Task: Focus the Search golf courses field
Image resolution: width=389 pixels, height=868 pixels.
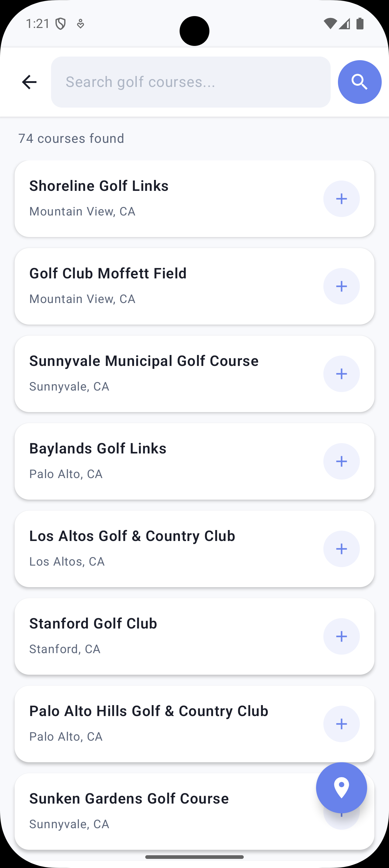Action: pyautogui.click(x=191, y=82)
